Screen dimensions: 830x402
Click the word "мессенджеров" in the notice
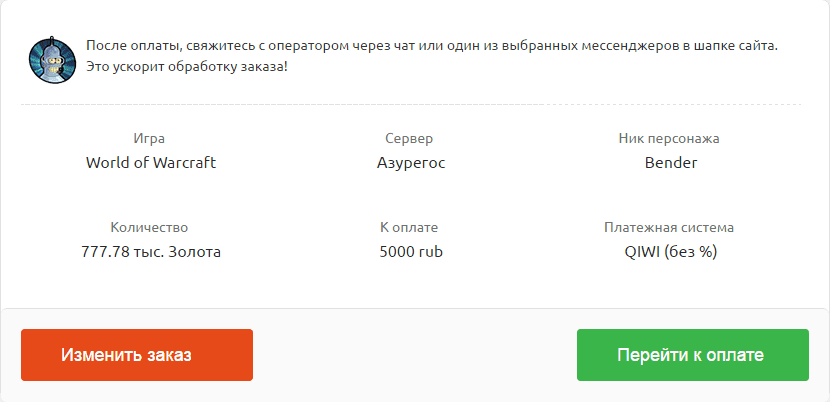[x=628, y=46]
